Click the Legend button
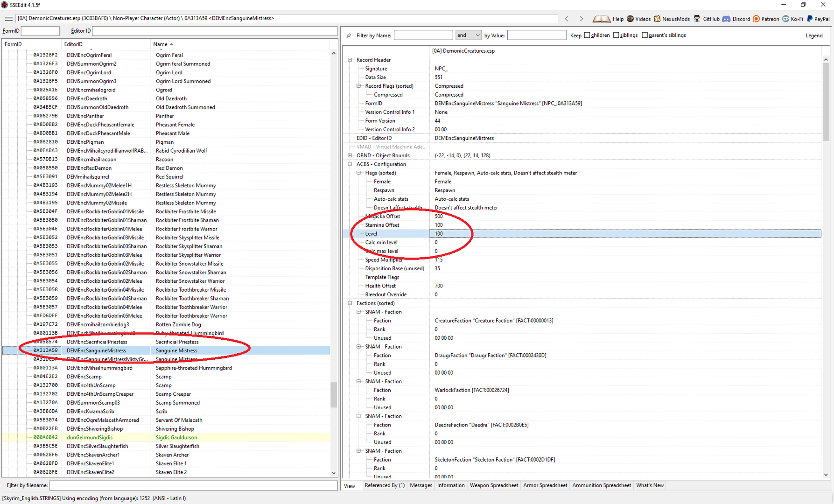Image resolution: width=834 pixels, height=504 pixels. [x=814, y=35]
